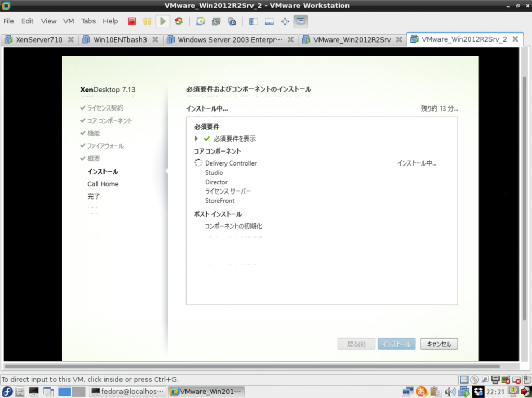Image resolution: width=532 pixels, height=398 pixels.
Task: Click the VM console horizontal scrollbar
Action: tap(252, 366)
